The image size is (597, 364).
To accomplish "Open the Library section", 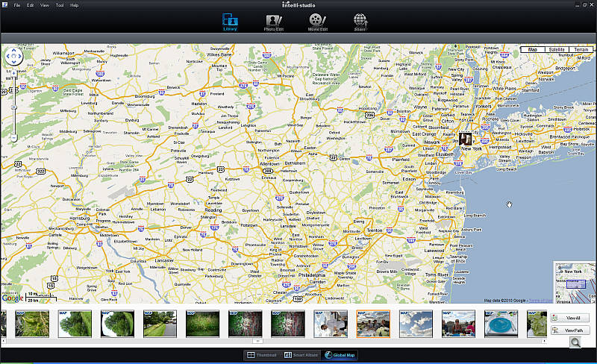I will click(x=230, y=22).
